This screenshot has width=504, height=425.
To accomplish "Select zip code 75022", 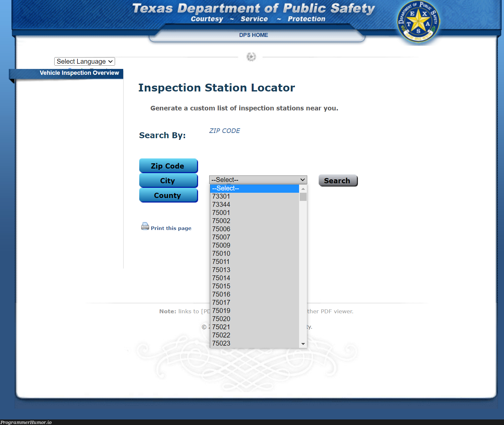I will pyautogui.click(x=254, y=335).
